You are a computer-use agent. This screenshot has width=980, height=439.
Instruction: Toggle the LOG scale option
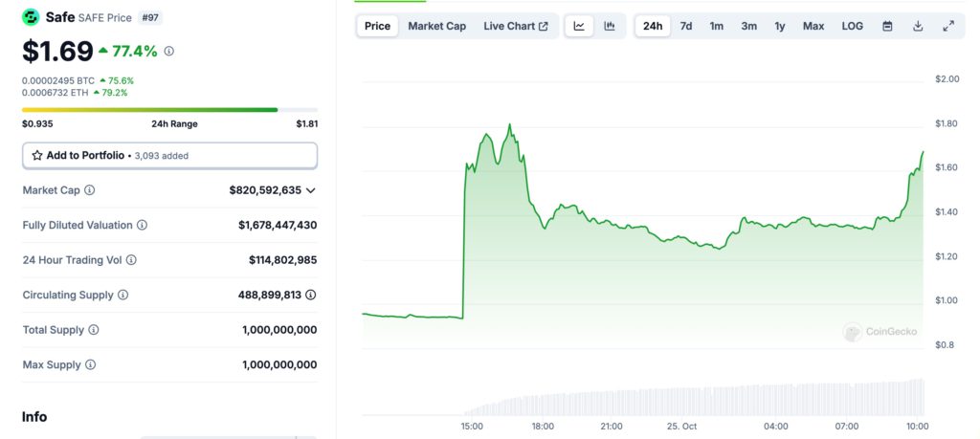click(852, 26)
